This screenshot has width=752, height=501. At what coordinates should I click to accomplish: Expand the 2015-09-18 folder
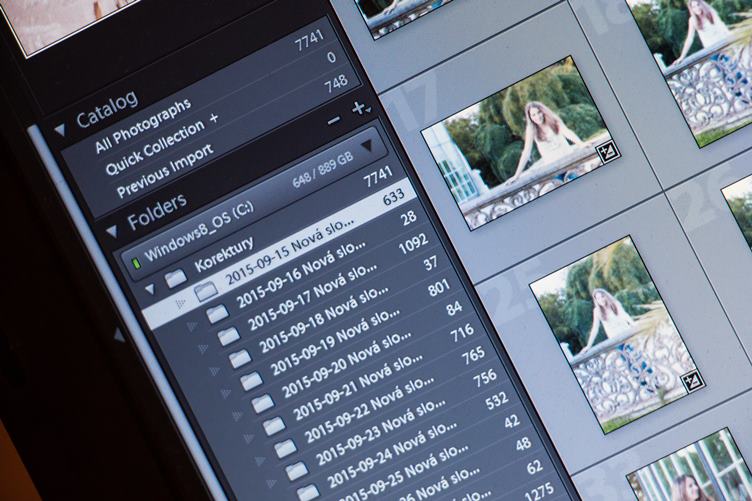[x=215, y=372]
